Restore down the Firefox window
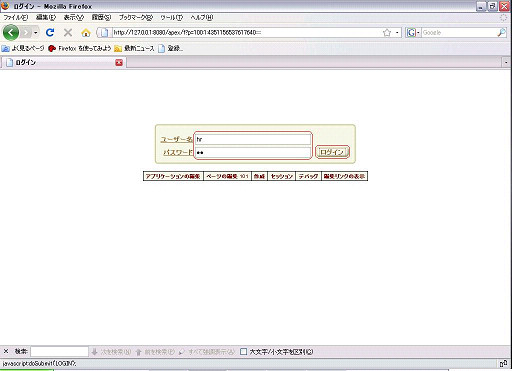512x371 pixels. coord(492,6)
